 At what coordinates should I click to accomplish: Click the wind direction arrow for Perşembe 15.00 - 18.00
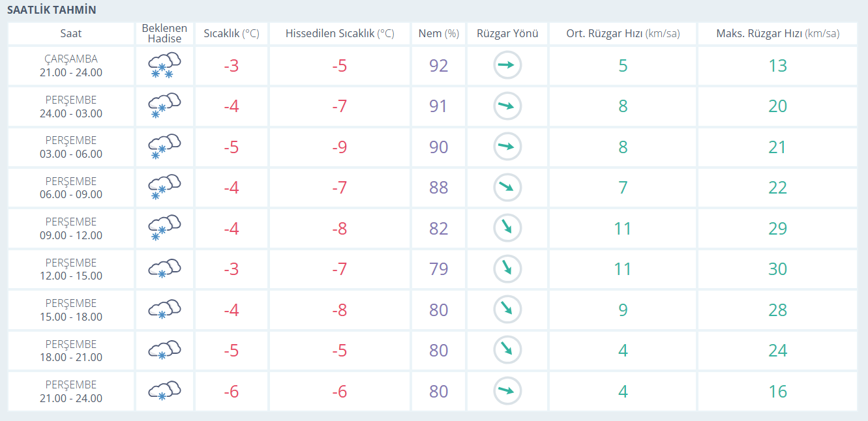[x=507, y=310]
